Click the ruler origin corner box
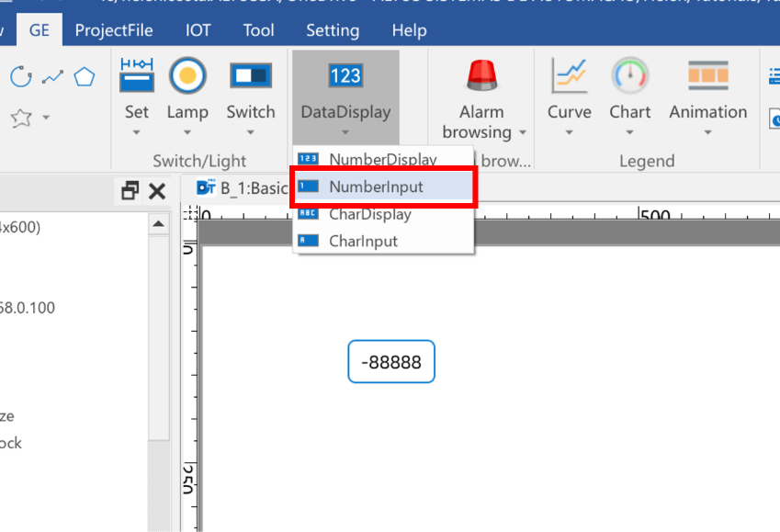The image size is (780, 532). point(189,214)
